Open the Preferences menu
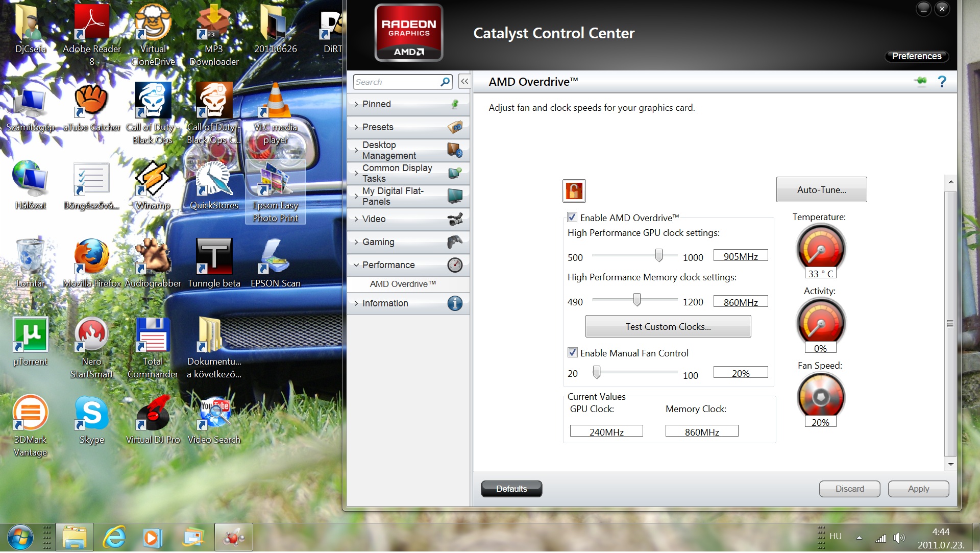 [x=917, y=56]
